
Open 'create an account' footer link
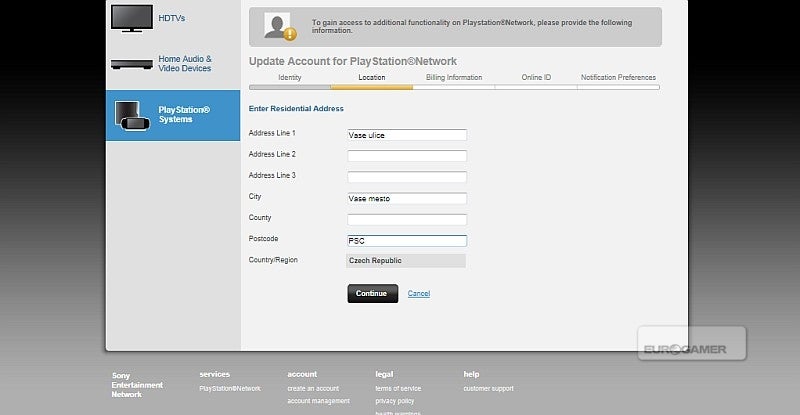coord(313,388)
